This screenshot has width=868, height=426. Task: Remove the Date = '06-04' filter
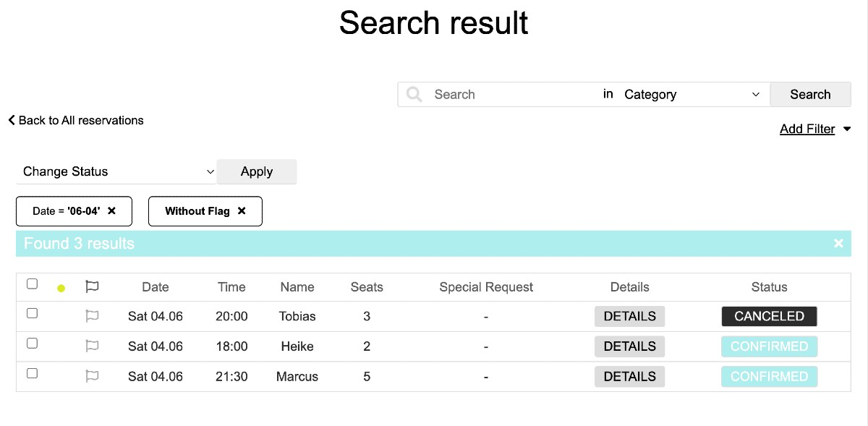tap(111, 211)
